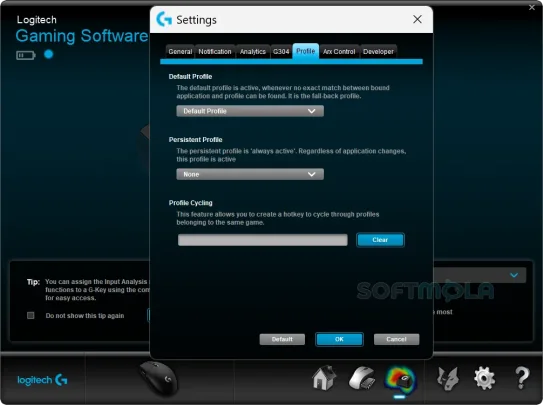Click the blue status dot beside battery
The width and height of the screenshot is (543, 405).
[x=49, y=54]
